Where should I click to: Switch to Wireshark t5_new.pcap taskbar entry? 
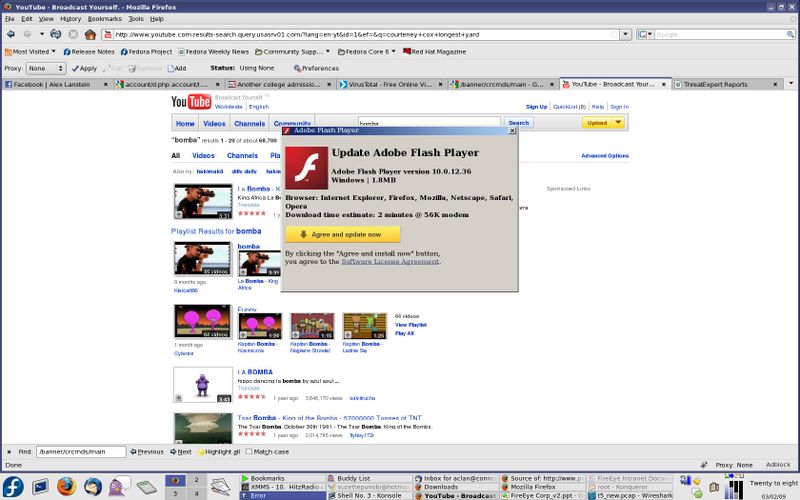(x=630, y=495)
